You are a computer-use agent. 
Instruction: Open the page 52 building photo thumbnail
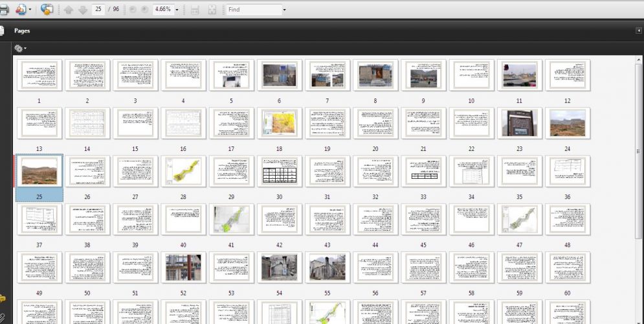pyautogui.click(x=183, y=267)
